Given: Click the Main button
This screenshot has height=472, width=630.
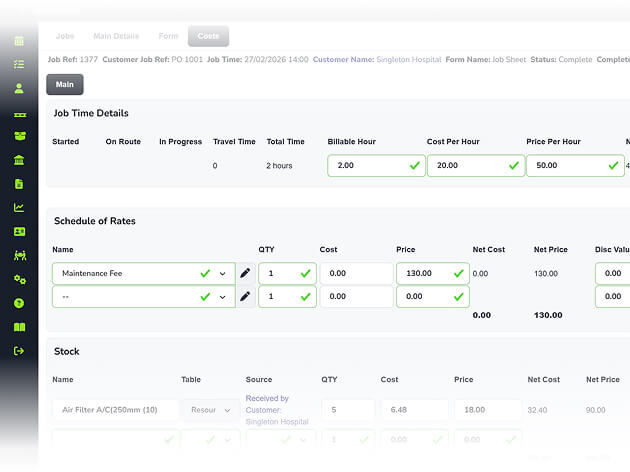Looking at the screenshot, I should 65,84.
